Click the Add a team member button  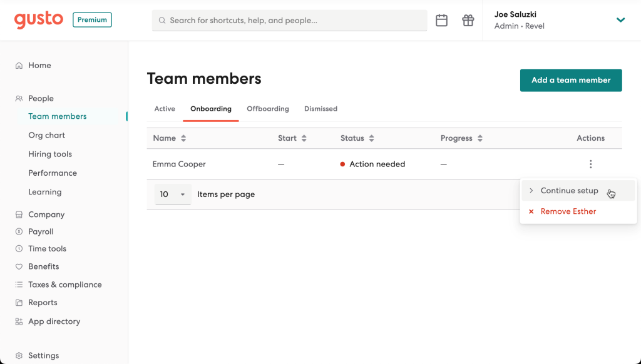[x=570, y=80]
